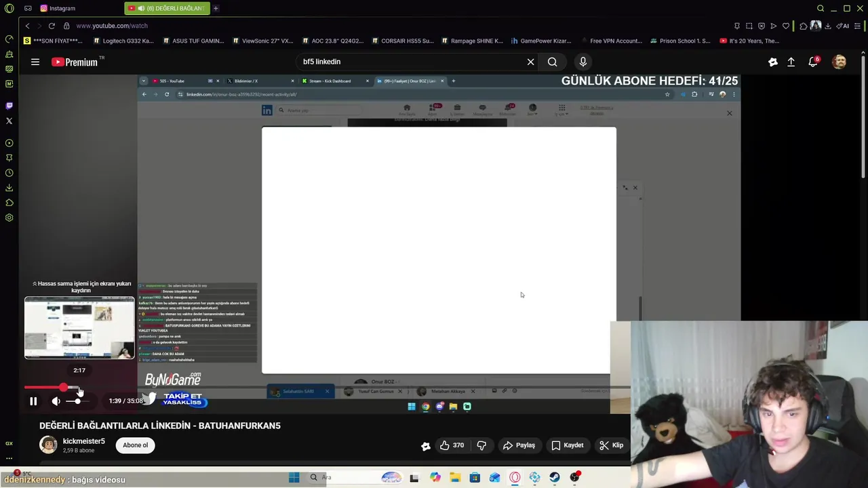Dislike the video thumbs down
Image resolution: width=868 pixels, height=488 pixels.
pyautogui.click(x=481, y=445)
